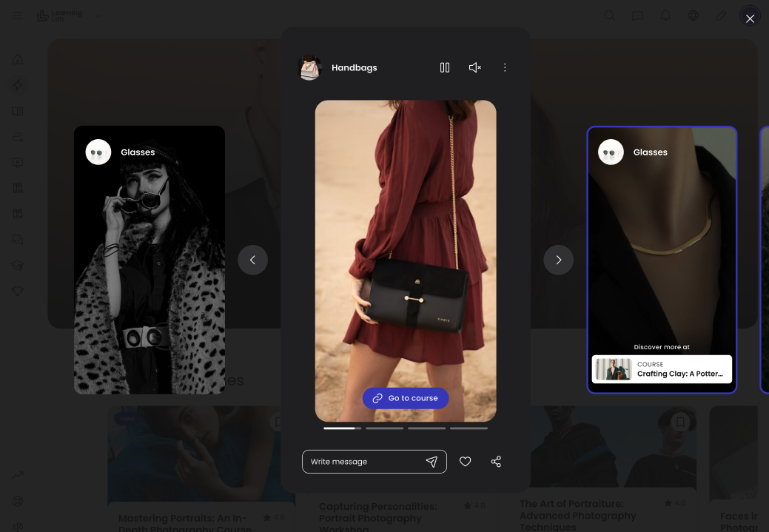Viewport: 769px width, 532px height.
Task: Pause the Handbags story
Action: click(x=445, y=67)
